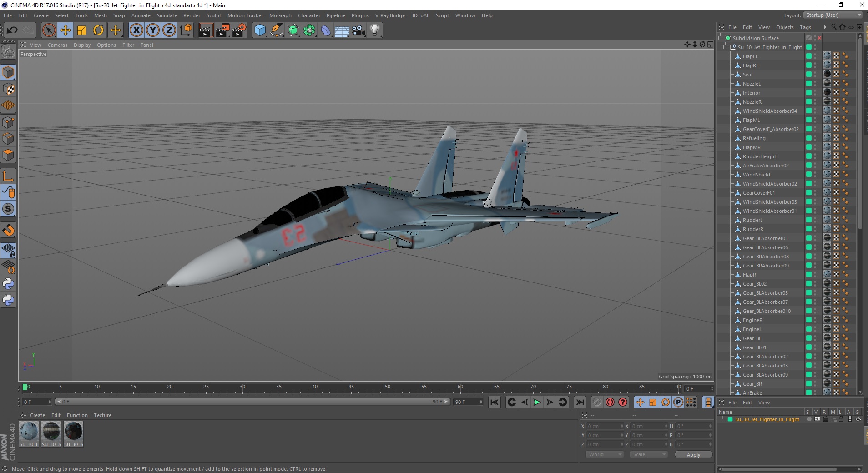Play the animation forward
868x473 pixels.
point(537,402)
